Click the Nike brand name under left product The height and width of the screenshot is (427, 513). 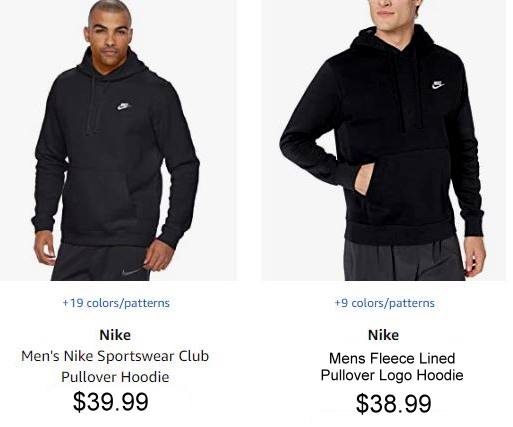(115, 335)
